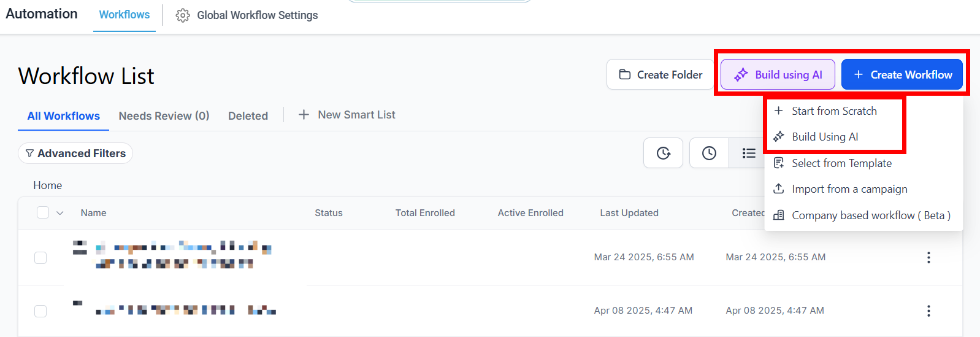
Task: Click the clock history icon button
Action: coord(709,153)
